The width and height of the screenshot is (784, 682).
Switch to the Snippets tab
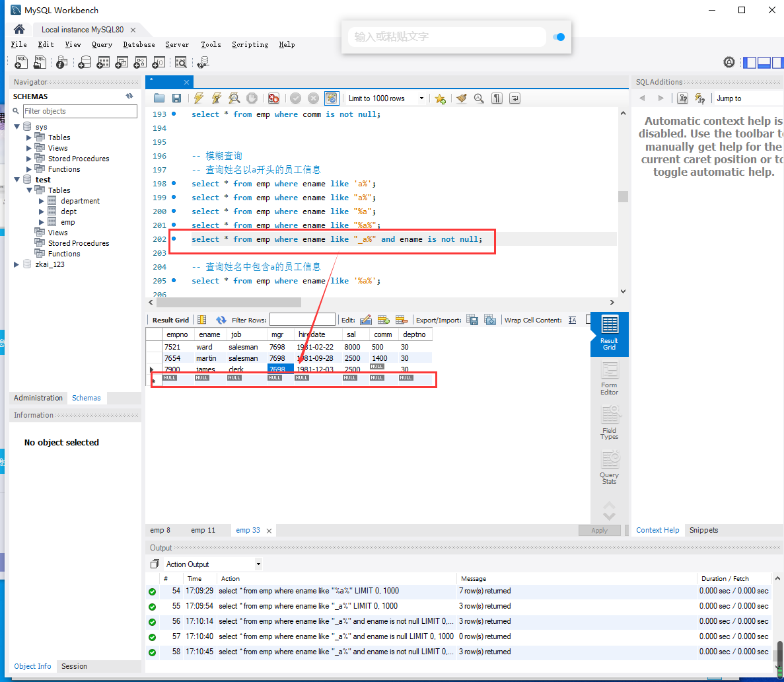[703, 531]
